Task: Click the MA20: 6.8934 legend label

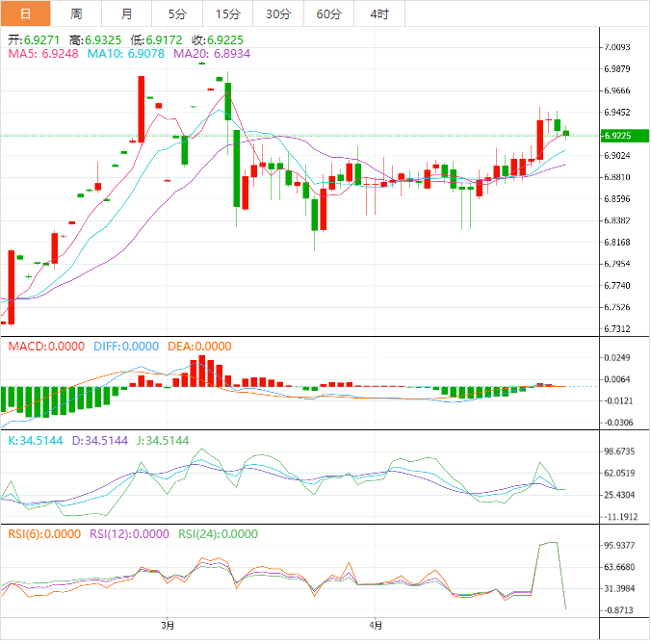Action: 212,54
